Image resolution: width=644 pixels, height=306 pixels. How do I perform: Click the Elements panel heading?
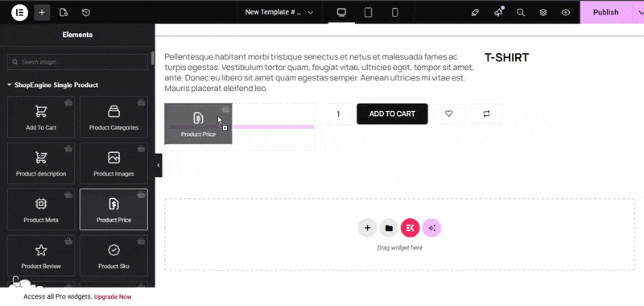click(x=77, y=35)
